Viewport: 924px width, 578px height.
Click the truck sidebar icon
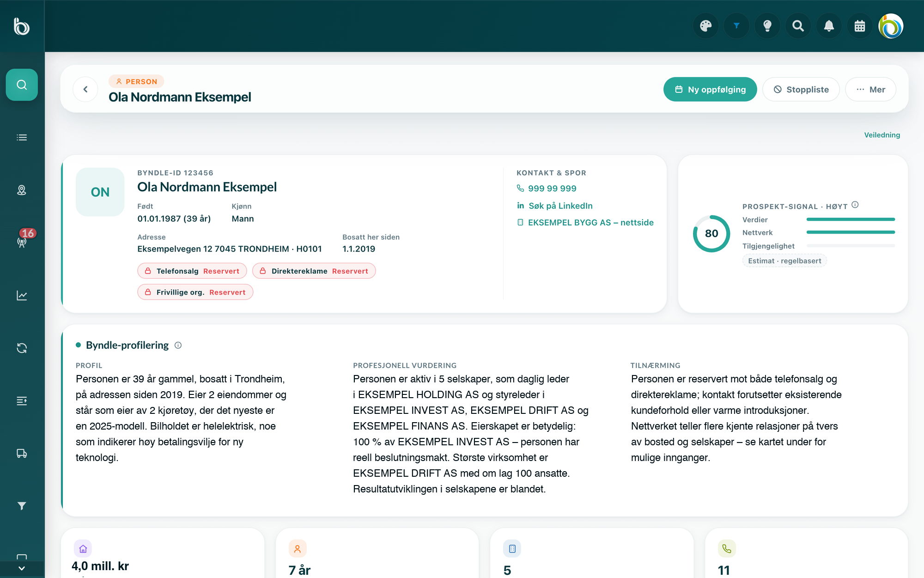pyautogui.click(x=22, y=453)
